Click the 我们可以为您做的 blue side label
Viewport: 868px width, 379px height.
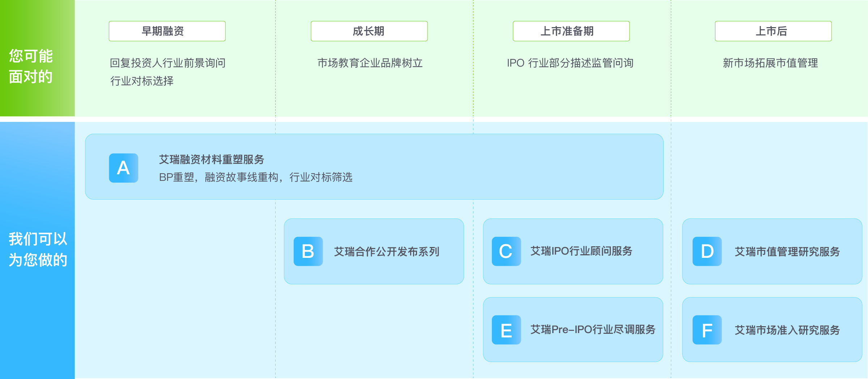point(38,250)
